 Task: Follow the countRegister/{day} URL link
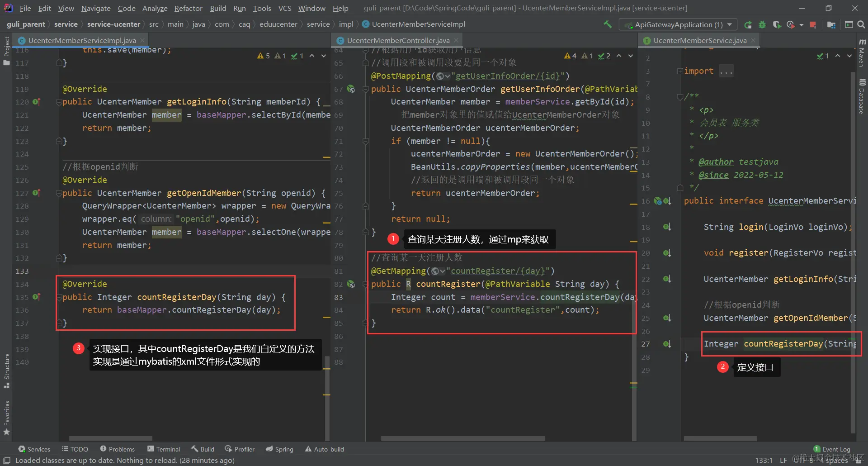[498, 271]
